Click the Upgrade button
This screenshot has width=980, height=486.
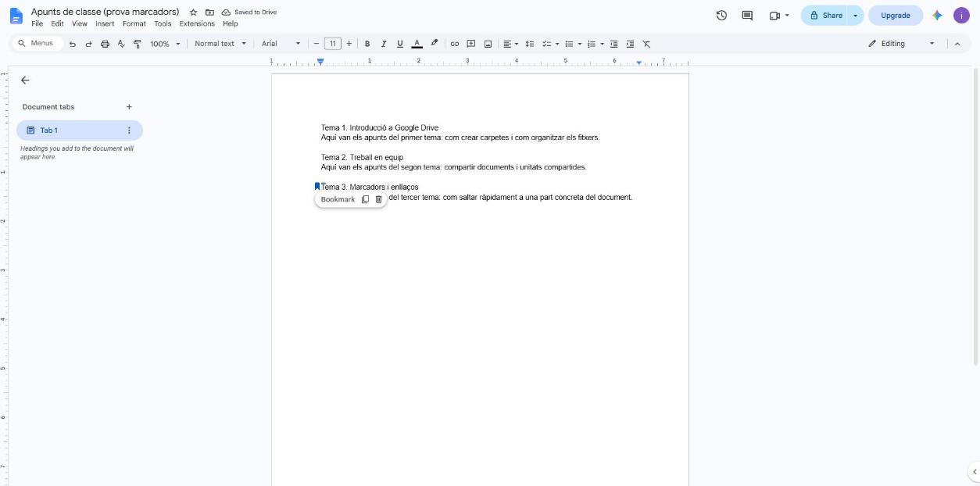[895, 16]
